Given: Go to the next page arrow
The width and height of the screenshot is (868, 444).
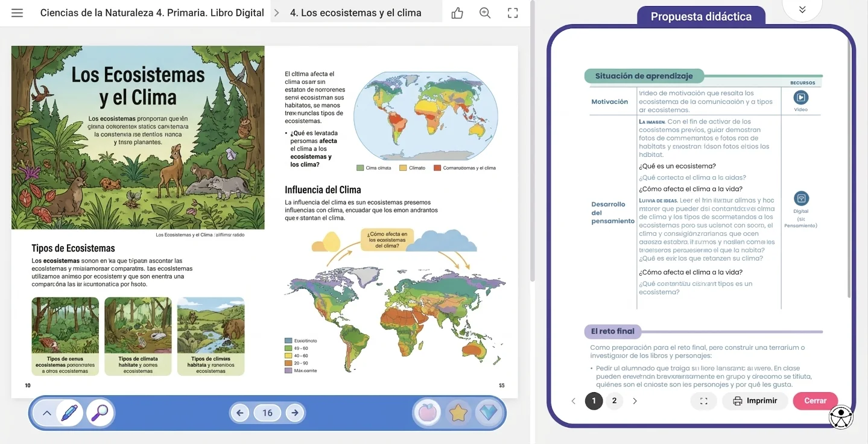Looking at the screenshot, I should pos(295,413).
